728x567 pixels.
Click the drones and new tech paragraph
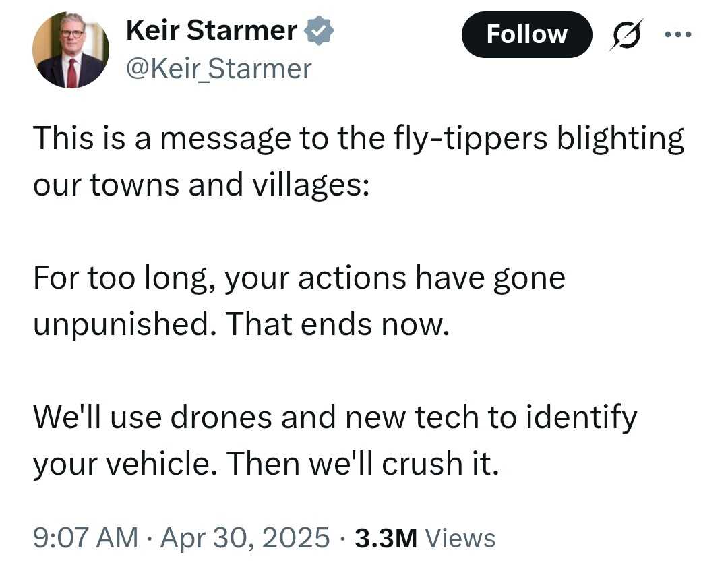[x=335, y=440]
